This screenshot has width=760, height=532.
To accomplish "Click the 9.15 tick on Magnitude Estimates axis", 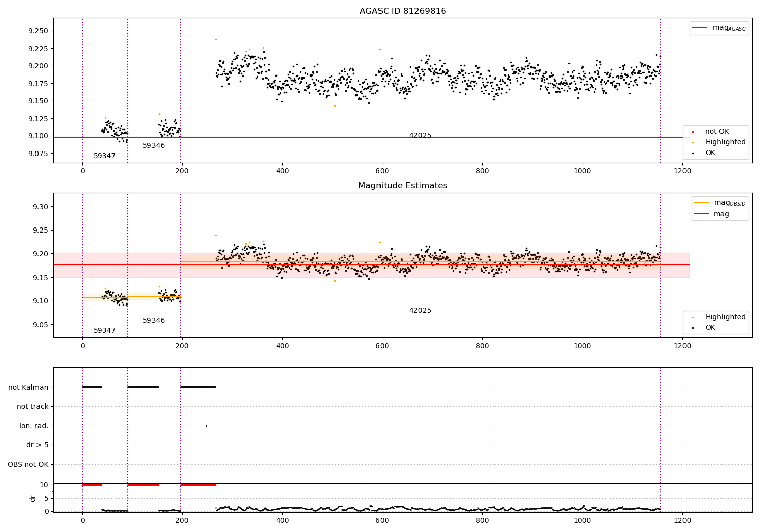I will (x=40, y=278).
